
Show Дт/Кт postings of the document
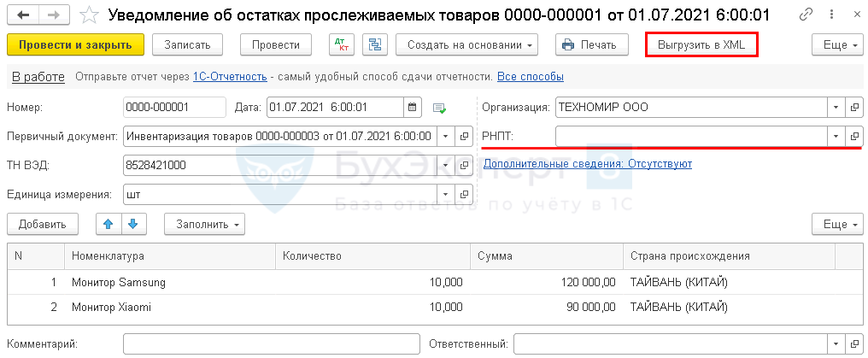coord(342,44)
